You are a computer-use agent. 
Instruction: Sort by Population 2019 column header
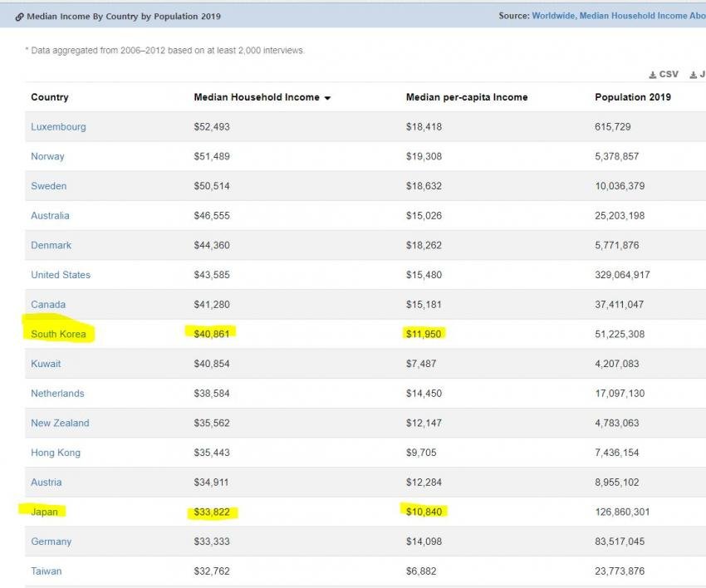(632, 97)
